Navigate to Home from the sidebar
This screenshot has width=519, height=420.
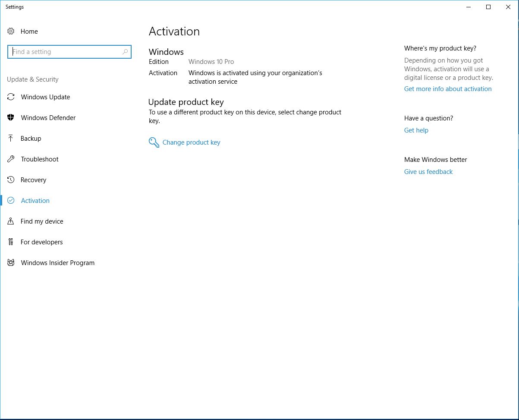click(x=29, y=31)
